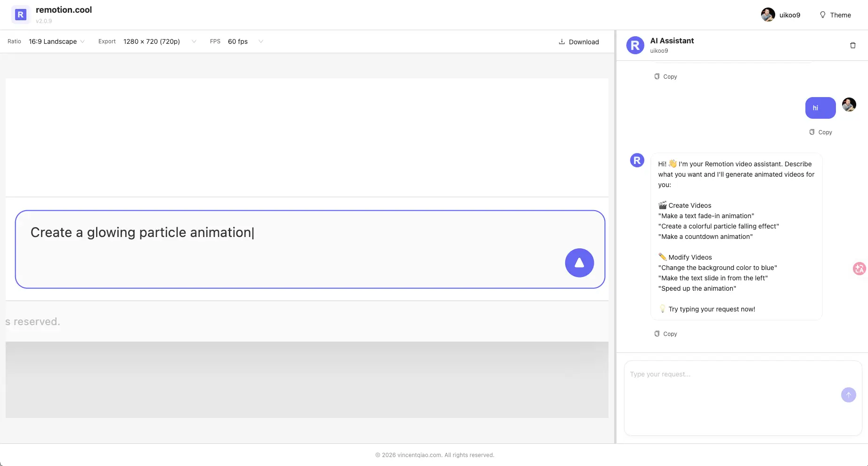Viewport: 868px width, 466px height.
Task: Open the pink AI translation floating button
Action: pyautogui.click(x=859, y=269)
